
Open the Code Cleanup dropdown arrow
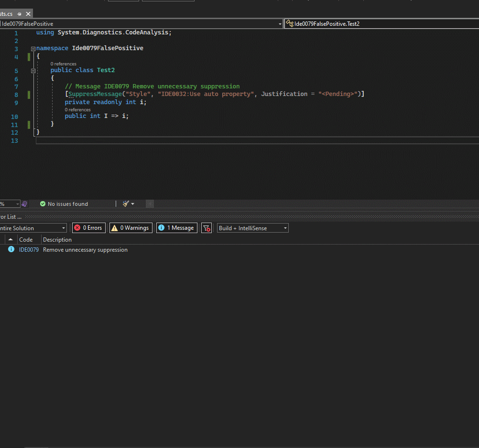coord(131,203)
